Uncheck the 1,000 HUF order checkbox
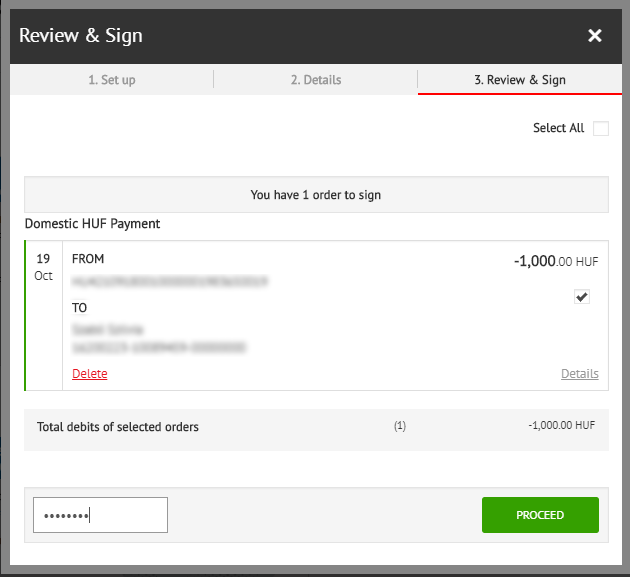 pyautogui.click(x=582, y=296)
